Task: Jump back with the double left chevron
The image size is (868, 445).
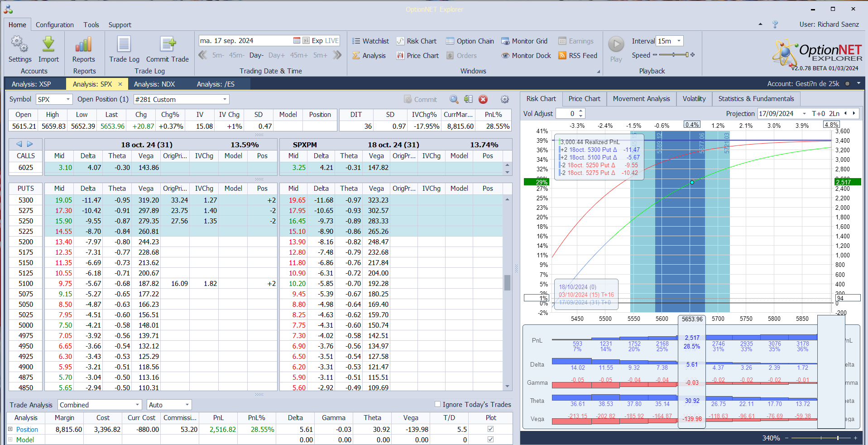Action: 203,55
